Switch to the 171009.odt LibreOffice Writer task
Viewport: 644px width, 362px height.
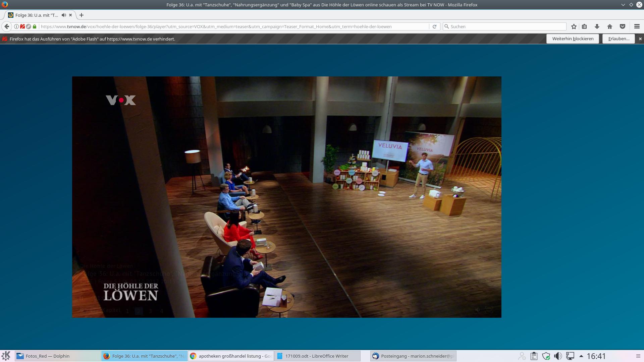(317, 356)
